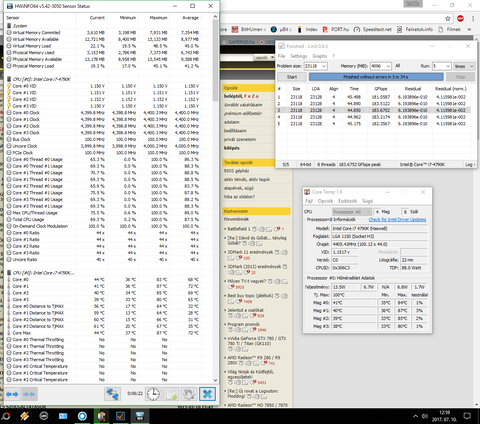Open 'privát üzeneteim' link on webpage
The image size is (480, 424).
tap(240, 139)
